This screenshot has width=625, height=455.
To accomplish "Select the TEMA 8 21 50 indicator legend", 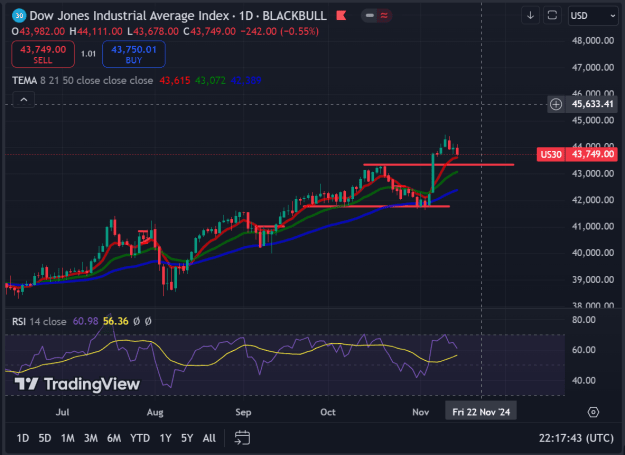I will point(83,80).
